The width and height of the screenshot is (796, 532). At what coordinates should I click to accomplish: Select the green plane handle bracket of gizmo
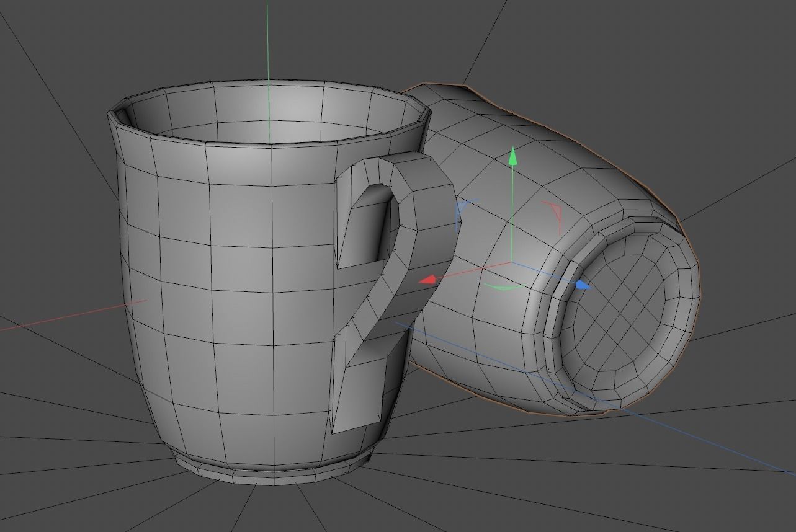coord(503,287)
